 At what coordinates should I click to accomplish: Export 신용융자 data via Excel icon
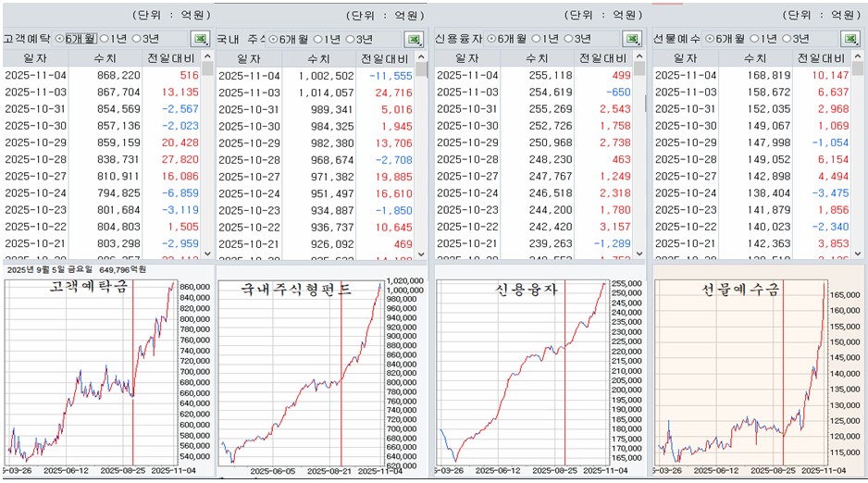click(x=632, y=39)
